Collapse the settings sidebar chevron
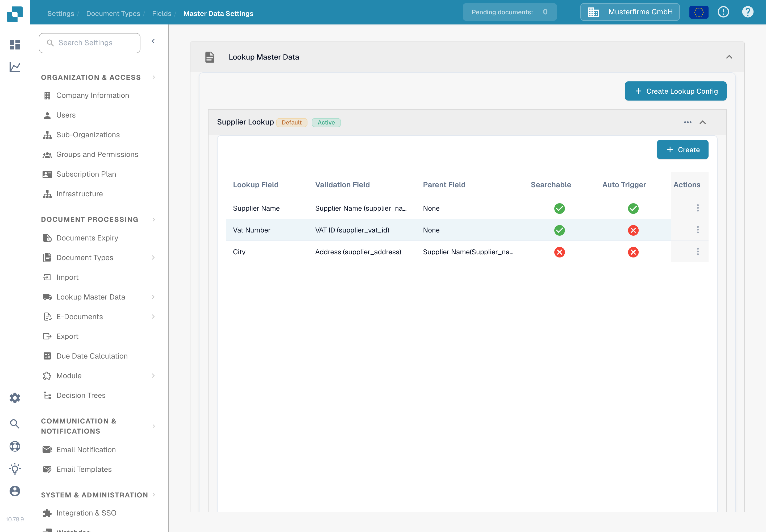 [153, 41]
